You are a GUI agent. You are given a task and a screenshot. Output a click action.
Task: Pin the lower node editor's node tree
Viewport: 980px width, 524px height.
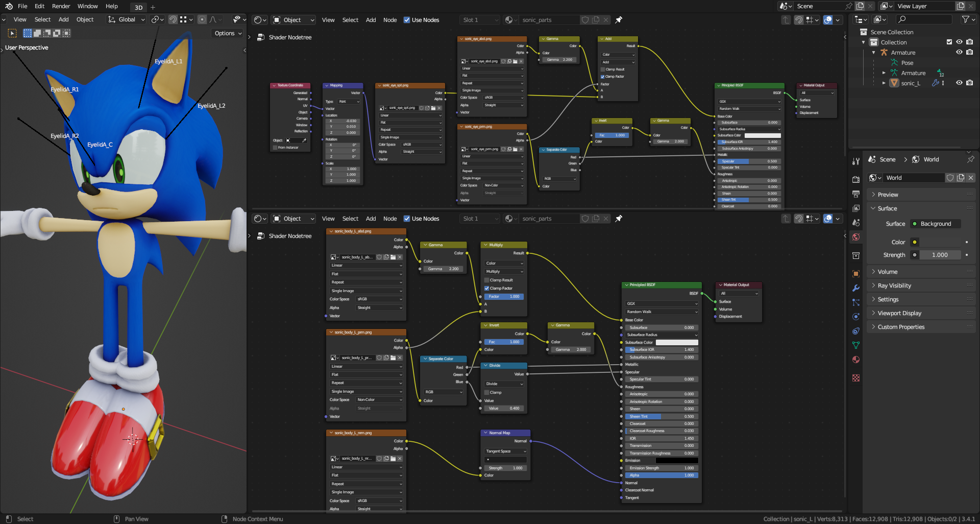click(619, 219)
